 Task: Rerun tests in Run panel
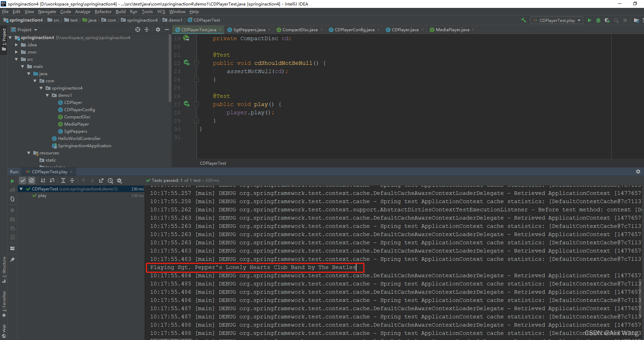pyautogui.click(x=12, y=181)
